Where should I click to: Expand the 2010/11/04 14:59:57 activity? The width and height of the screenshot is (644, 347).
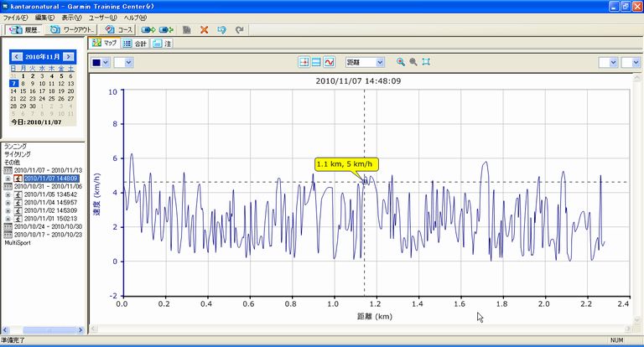coord(8,203)
